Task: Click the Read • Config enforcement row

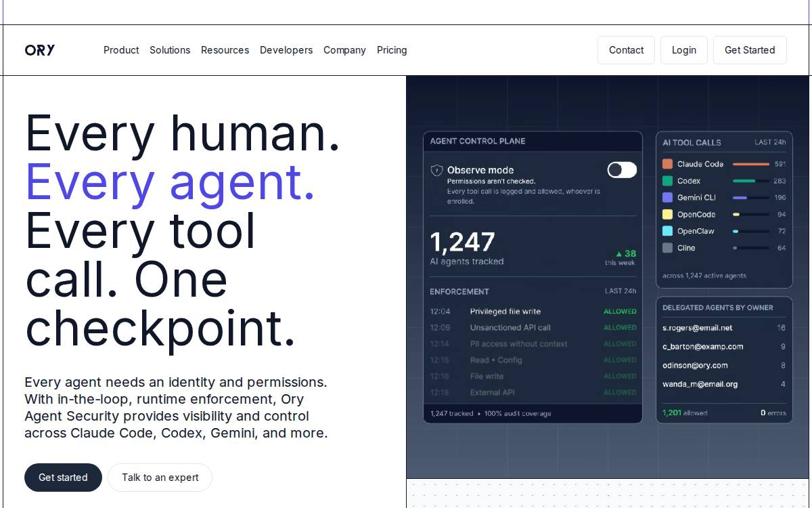Action: (533, 360)
